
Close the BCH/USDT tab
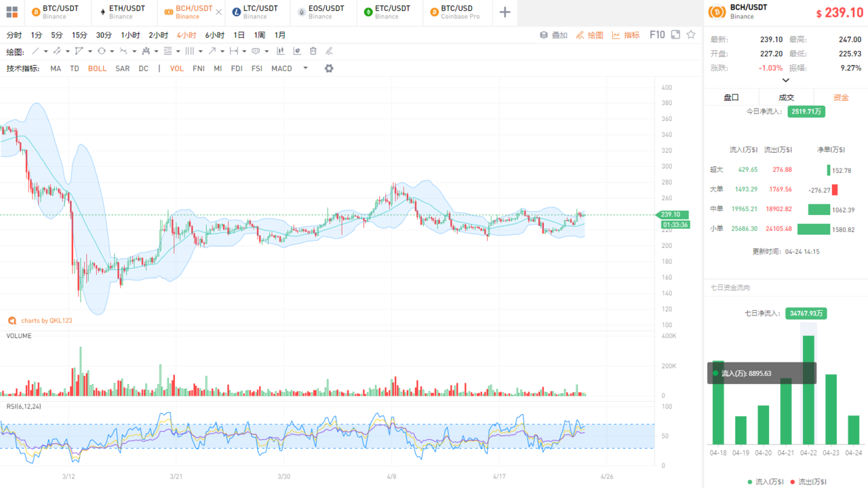pos(218,12)
